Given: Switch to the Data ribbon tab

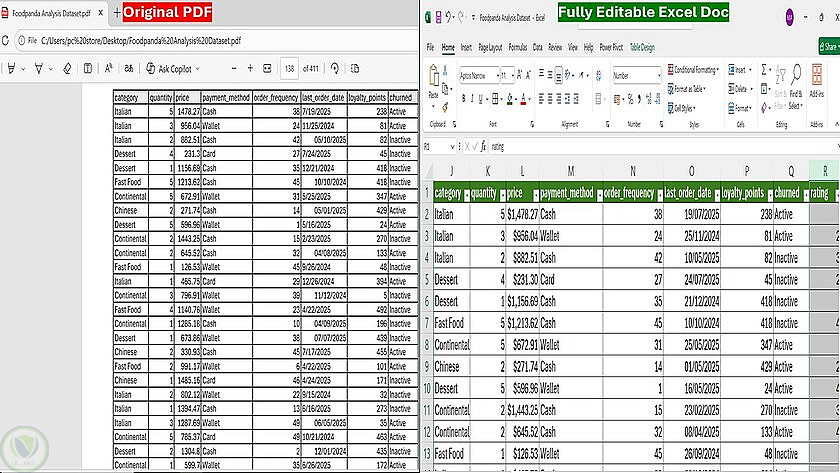Looking at the screenshot, I should 537,47.
